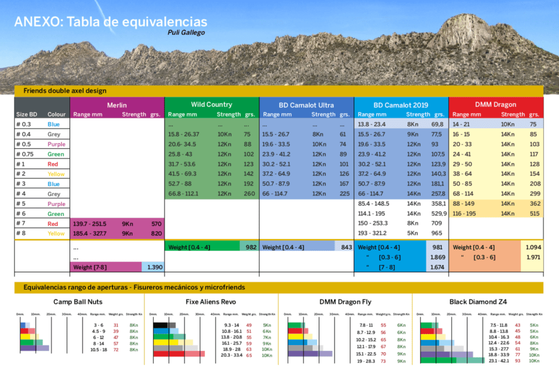Click the Wild Country weight total 982

click(251, 247)
